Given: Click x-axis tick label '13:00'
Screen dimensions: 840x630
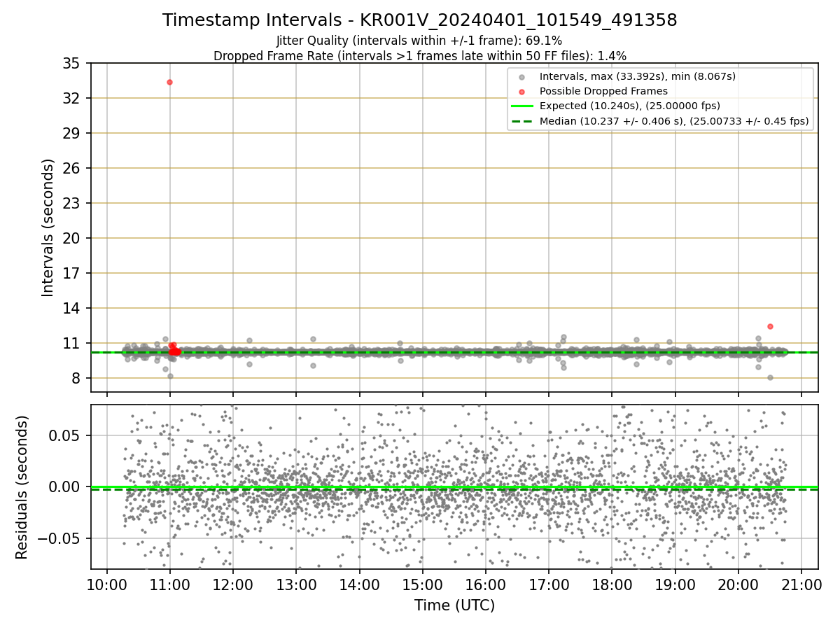Looking at the screenshot, I should [x=296, y=584].
